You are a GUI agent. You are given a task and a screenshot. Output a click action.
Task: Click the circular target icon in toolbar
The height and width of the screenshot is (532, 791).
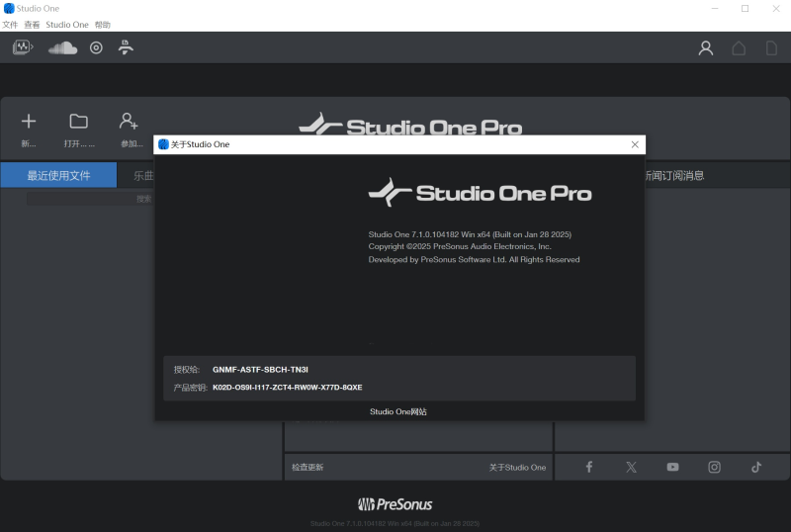pos(96,47)
